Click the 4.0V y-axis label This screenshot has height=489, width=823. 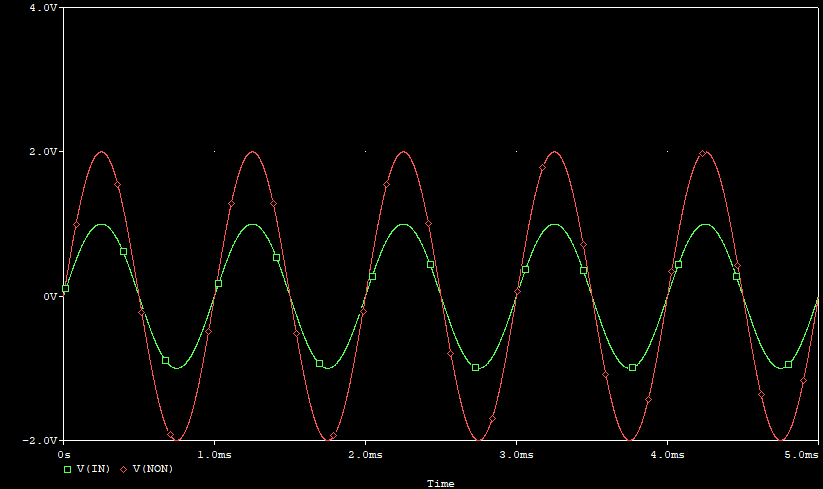tap(43, 8)
